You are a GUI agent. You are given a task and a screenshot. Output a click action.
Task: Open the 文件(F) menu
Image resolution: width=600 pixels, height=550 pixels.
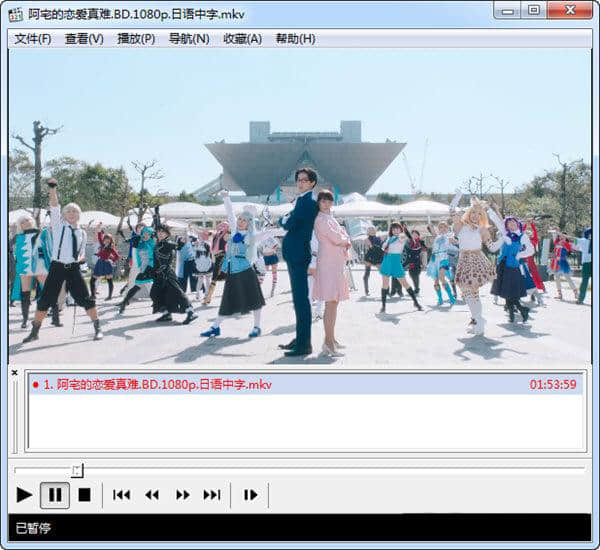[x=32, y=39]
